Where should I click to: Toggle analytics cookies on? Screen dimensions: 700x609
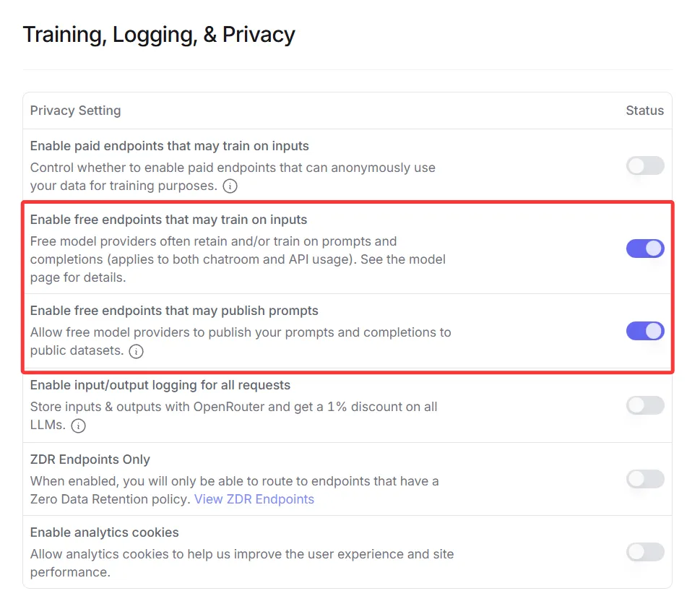[x=644, y=553]
